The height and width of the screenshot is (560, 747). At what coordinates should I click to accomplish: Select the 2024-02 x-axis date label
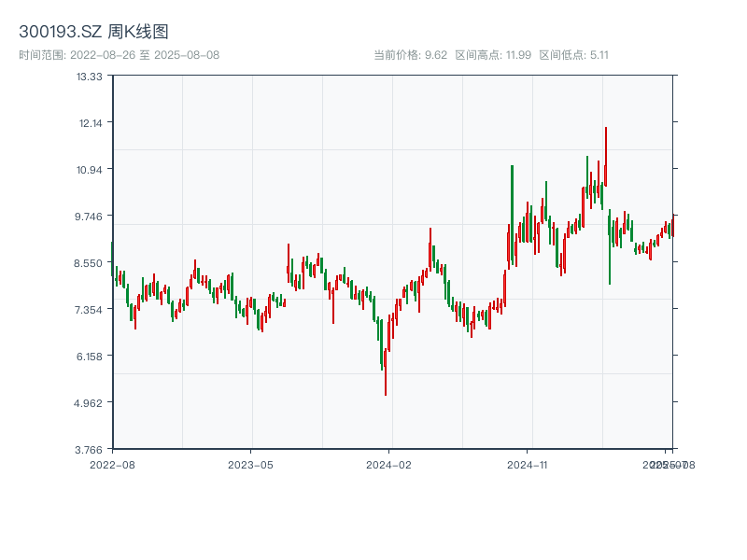[388, 464]
